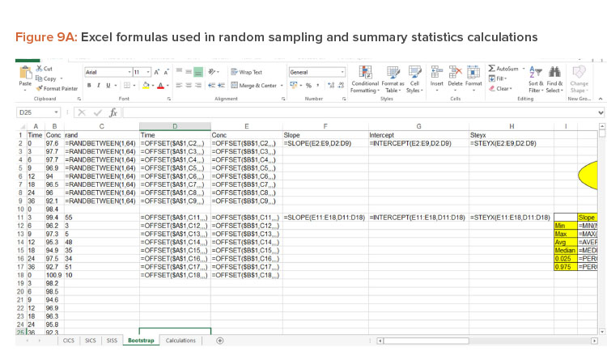Toggle align text left
The height and width of the screenshot is (364, 607).
pos(179,86)
